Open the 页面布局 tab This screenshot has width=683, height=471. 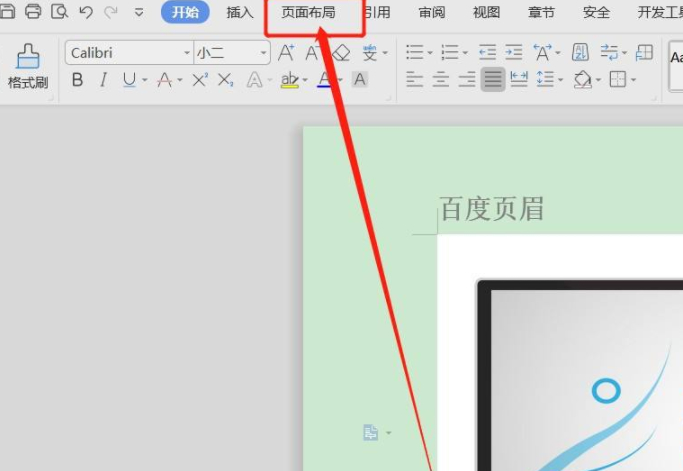pyautogui.click(x=308, y=12)
